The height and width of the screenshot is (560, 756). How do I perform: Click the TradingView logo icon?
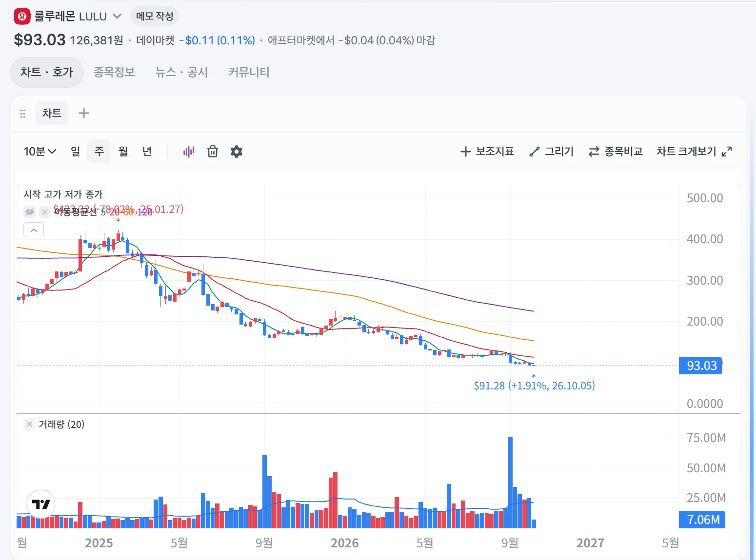(41, 504)
